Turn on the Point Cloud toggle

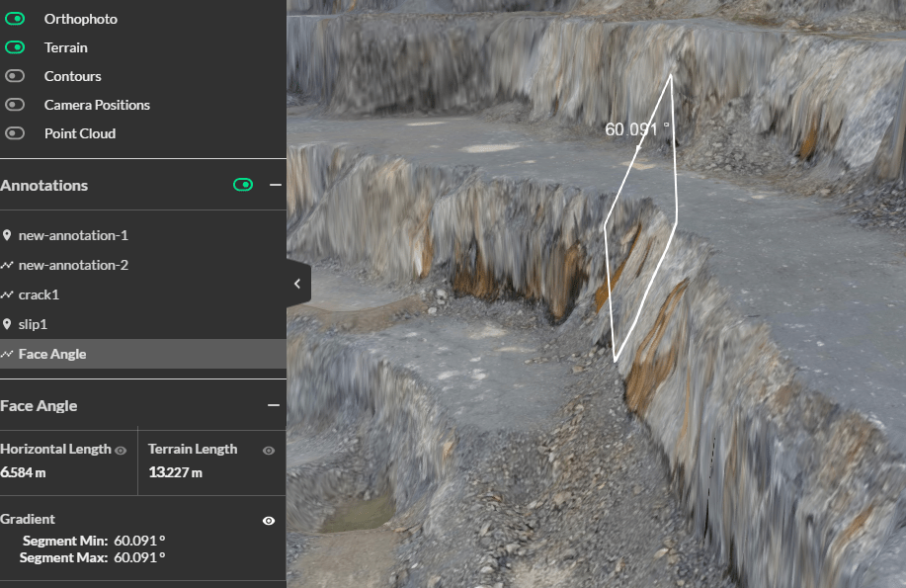[16, 132]
